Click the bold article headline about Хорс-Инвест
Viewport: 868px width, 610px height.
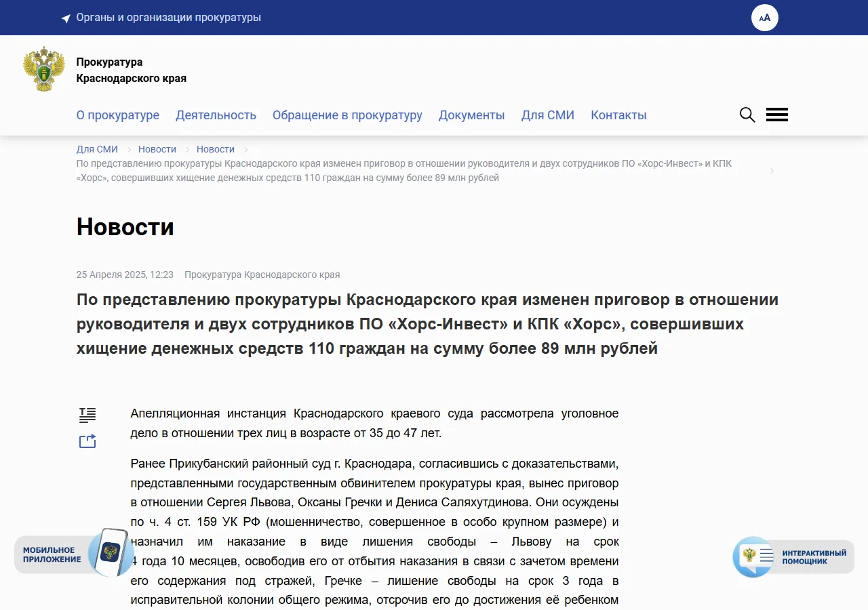427,325
